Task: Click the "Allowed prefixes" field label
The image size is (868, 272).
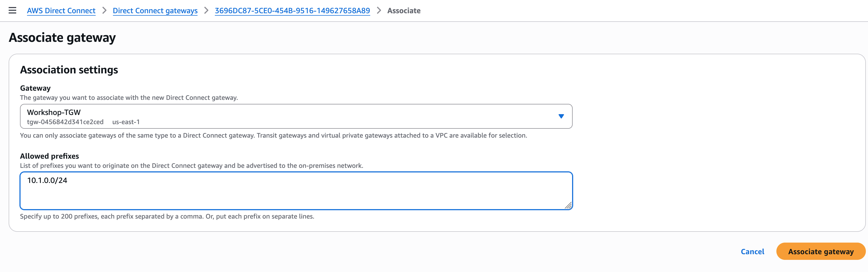Action: pyautogui.click(x=49, y=156)
